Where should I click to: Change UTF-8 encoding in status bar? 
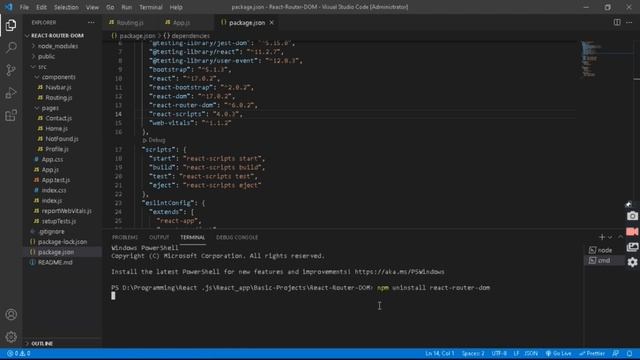coord(499,353)
